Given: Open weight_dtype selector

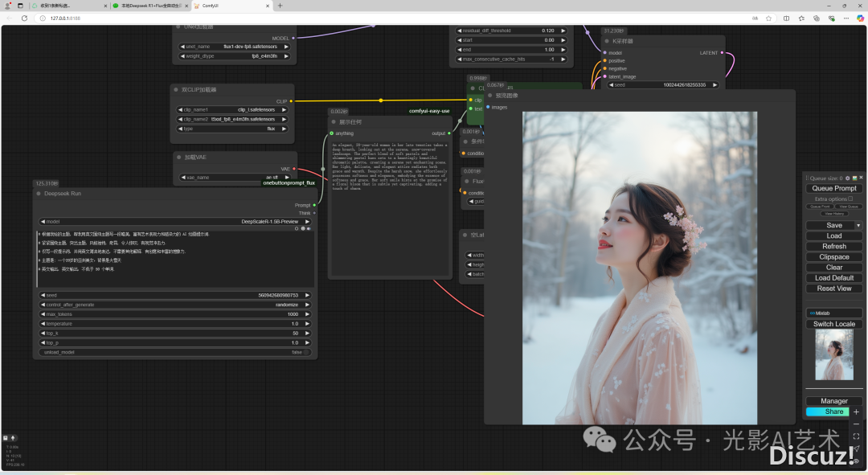Looking at the screenshot, I should tap(234, 56).
